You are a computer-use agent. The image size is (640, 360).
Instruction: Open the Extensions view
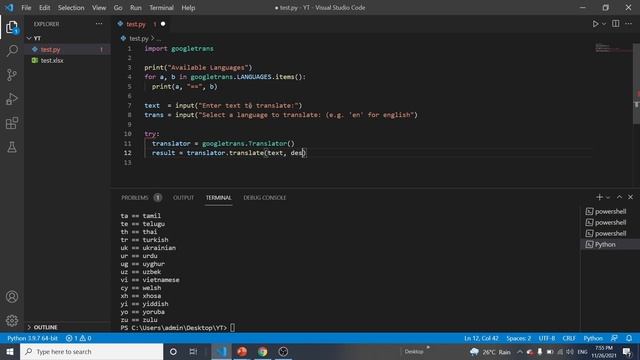click(12, 123)
